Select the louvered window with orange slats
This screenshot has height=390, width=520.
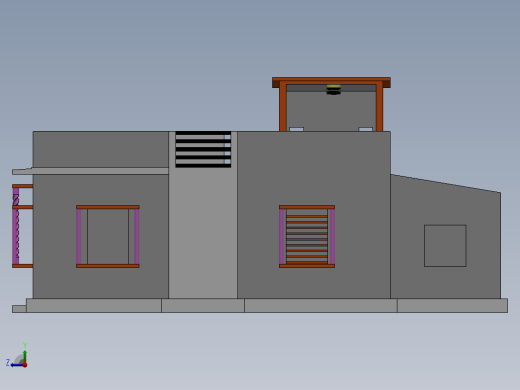307,236
